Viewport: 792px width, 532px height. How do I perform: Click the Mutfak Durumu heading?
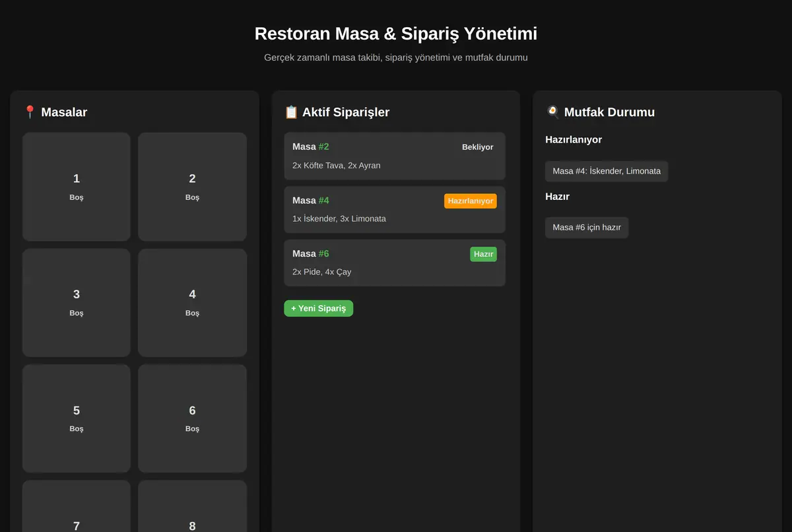[x=609, y=112]
